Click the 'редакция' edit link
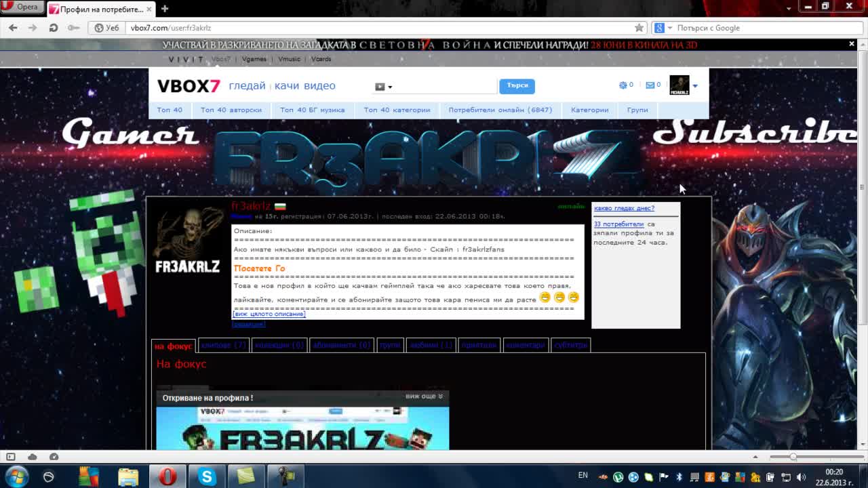Viewport: 868px width, 488px height. pos(248,324)
